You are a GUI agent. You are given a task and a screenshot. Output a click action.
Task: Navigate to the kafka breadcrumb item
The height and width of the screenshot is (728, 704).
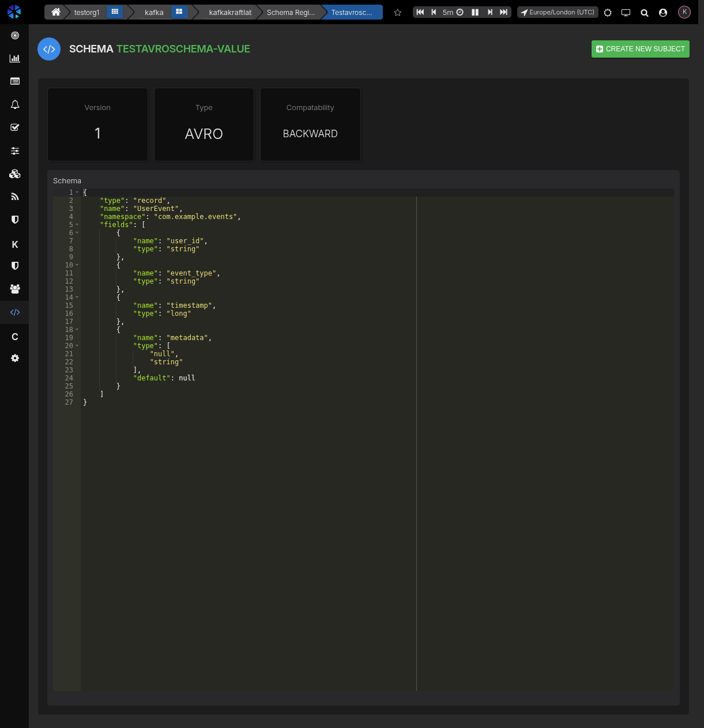pyautogui.click(x=154, y=12)
